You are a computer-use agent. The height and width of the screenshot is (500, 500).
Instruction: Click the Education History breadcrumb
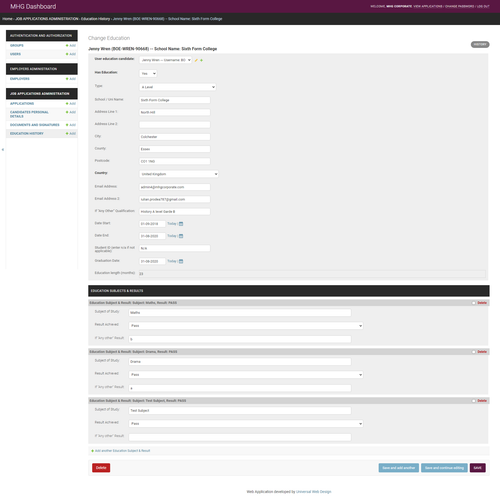point(96,19)
